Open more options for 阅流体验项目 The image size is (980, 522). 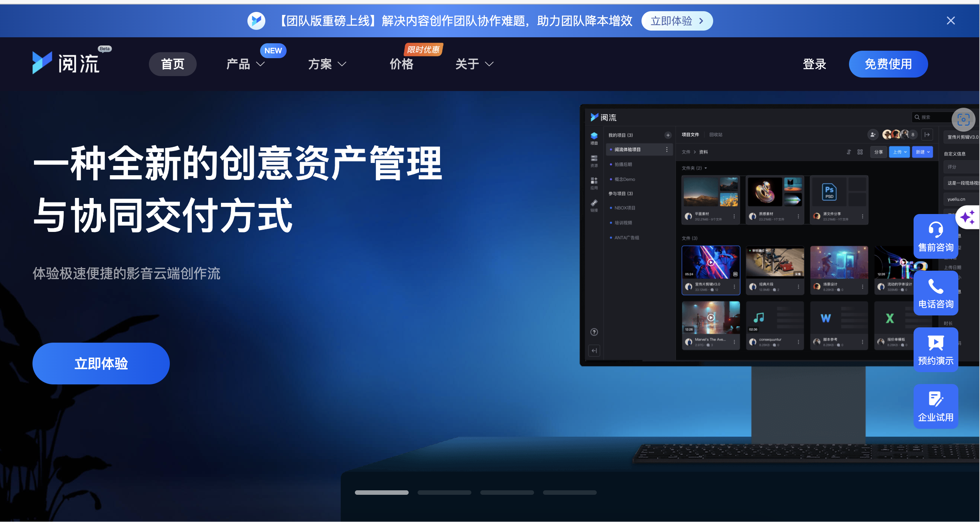pyautogui.click(x=667, y=150)
